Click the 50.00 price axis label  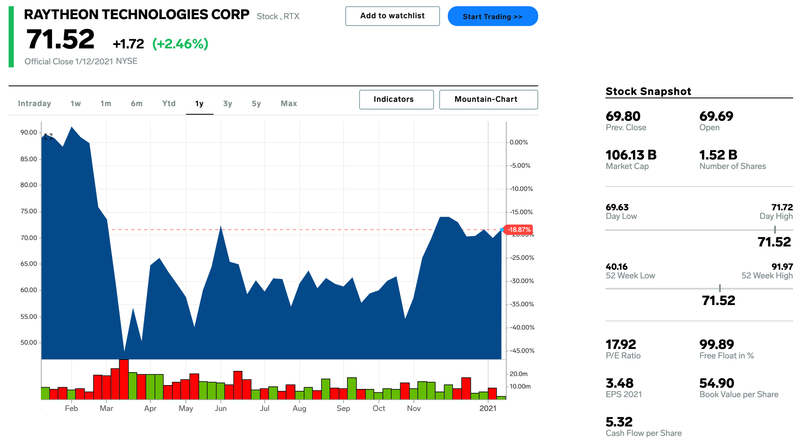(29, 342)
